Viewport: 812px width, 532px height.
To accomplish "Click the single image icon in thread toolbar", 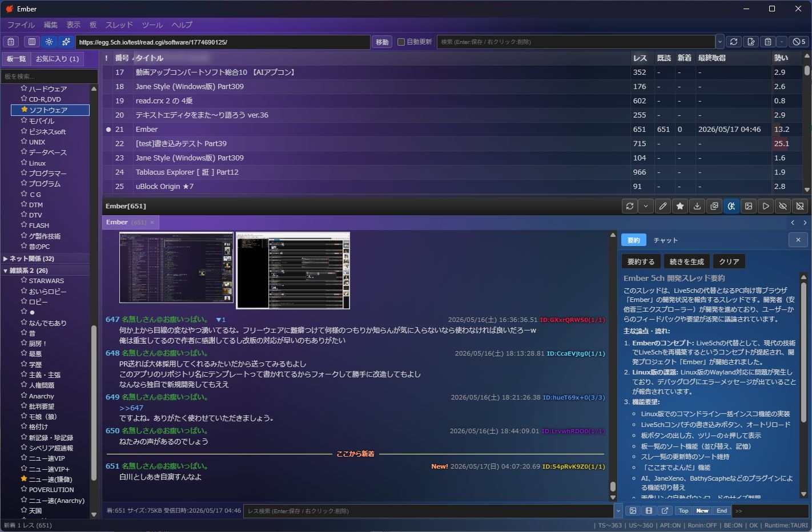I will coord(749,206).
